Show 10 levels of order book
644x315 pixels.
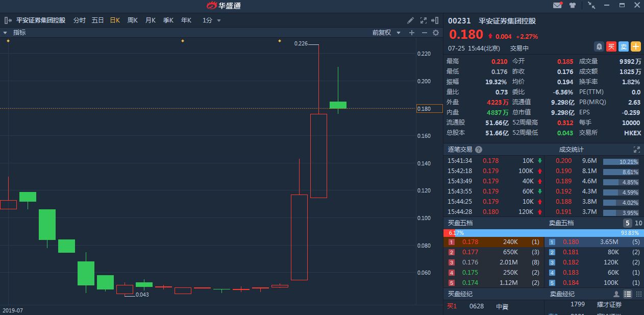(638, 223)
